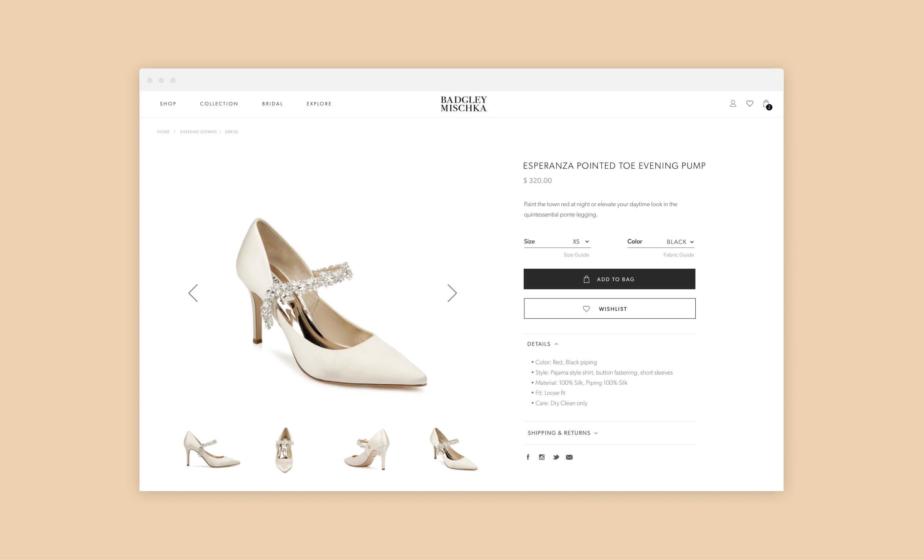Open the user account icon
Viewport: 924px width, 560px height.
733,104
